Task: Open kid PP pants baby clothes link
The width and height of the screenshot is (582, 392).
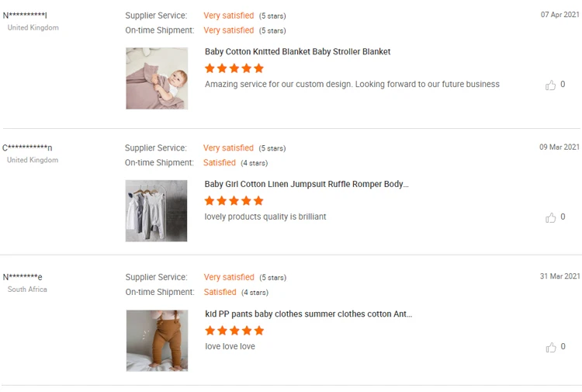Action: pyautogui.click(x=308, y=314)
